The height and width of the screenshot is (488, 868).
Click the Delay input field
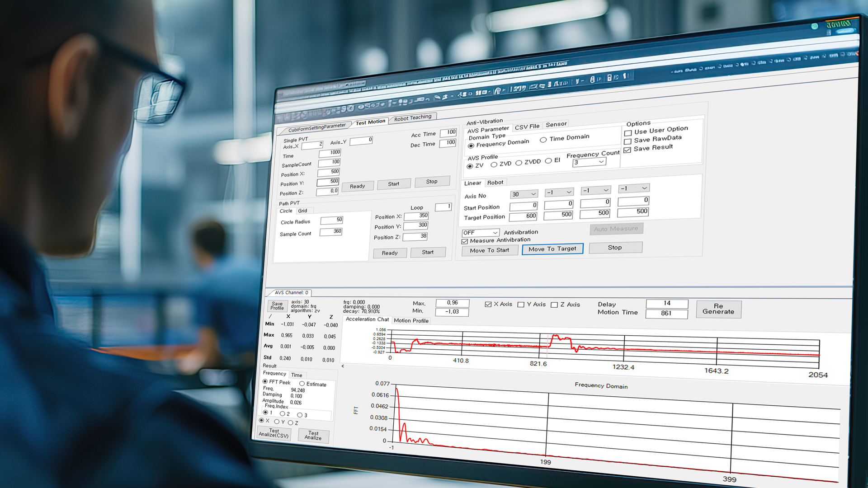[x=667, y=304]
